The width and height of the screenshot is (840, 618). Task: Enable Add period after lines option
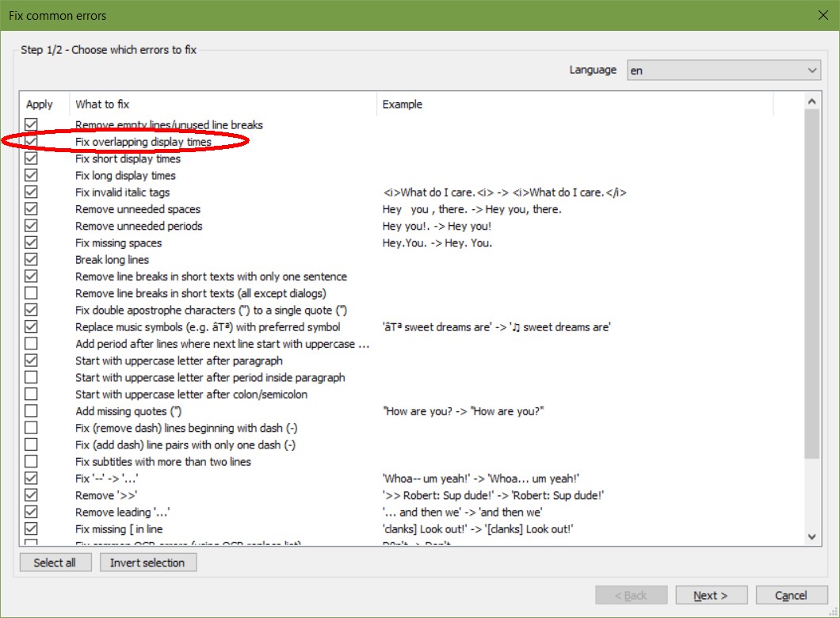(x=31, y=344)
